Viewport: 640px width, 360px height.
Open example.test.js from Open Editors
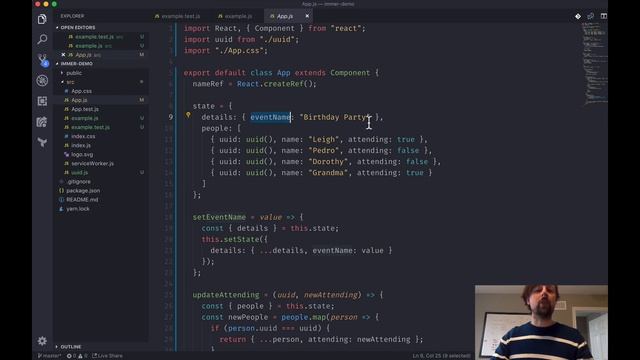click(x=94, y=37)
